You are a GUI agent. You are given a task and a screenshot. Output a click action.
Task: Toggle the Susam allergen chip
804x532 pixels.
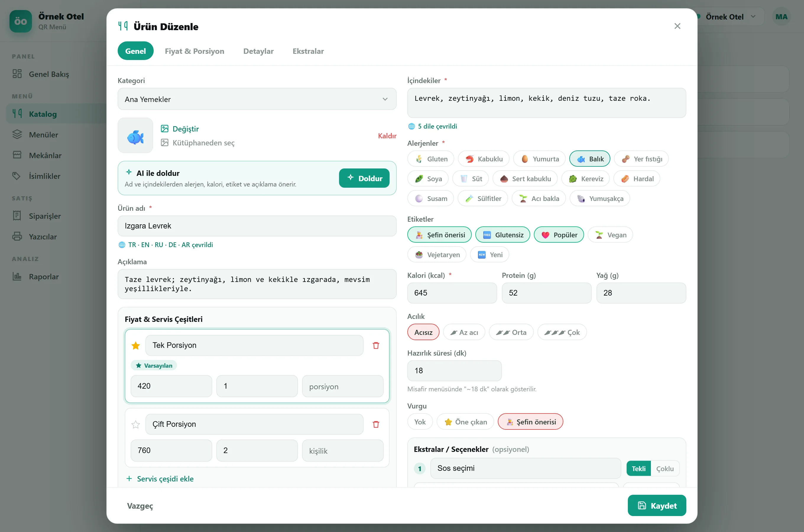430,199
